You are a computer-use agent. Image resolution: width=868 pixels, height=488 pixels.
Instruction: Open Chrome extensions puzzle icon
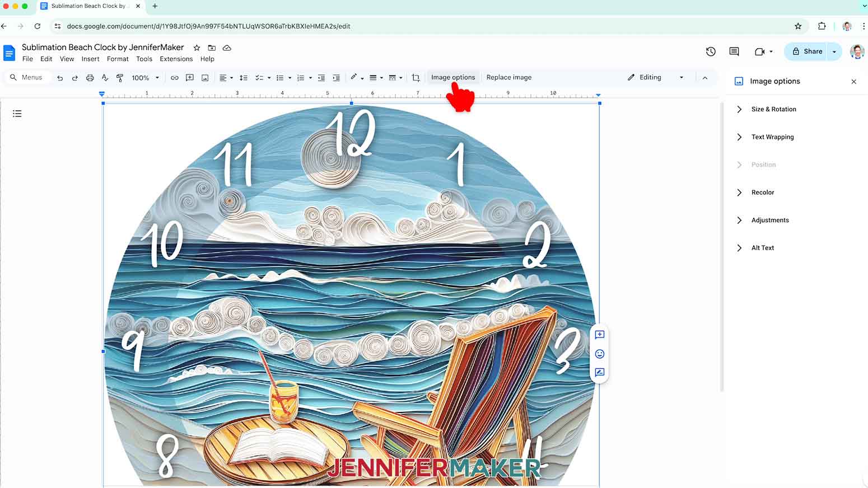[822, 26]
